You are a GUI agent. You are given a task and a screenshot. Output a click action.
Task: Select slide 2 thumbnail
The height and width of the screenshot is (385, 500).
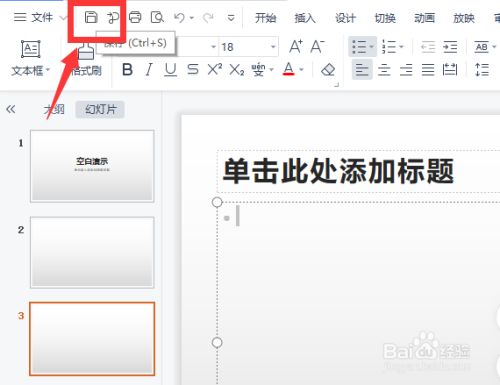92,252
